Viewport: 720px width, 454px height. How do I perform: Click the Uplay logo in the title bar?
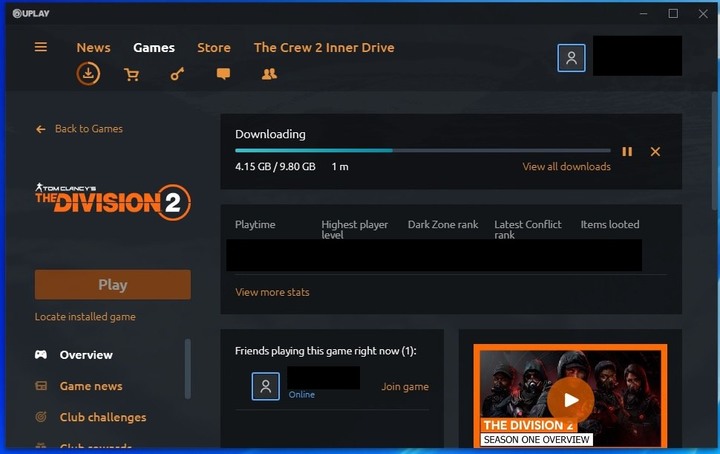[x=31, y=13]
